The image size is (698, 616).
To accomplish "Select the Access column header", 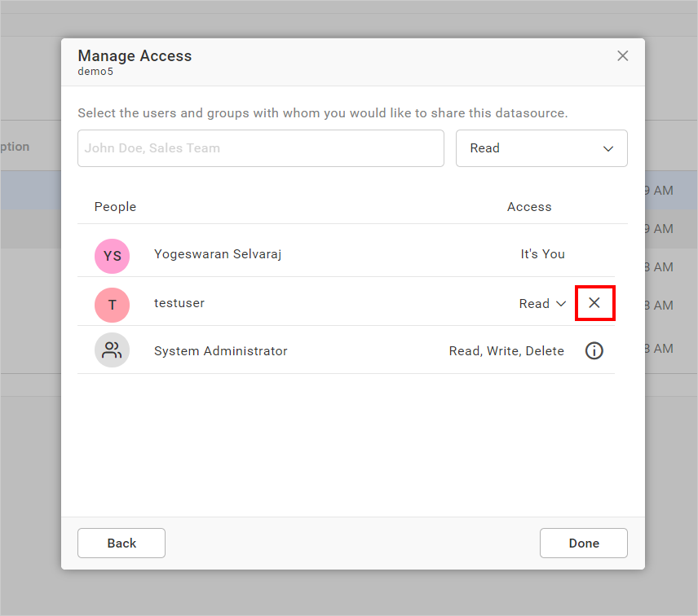I will (x=529, y=207).
